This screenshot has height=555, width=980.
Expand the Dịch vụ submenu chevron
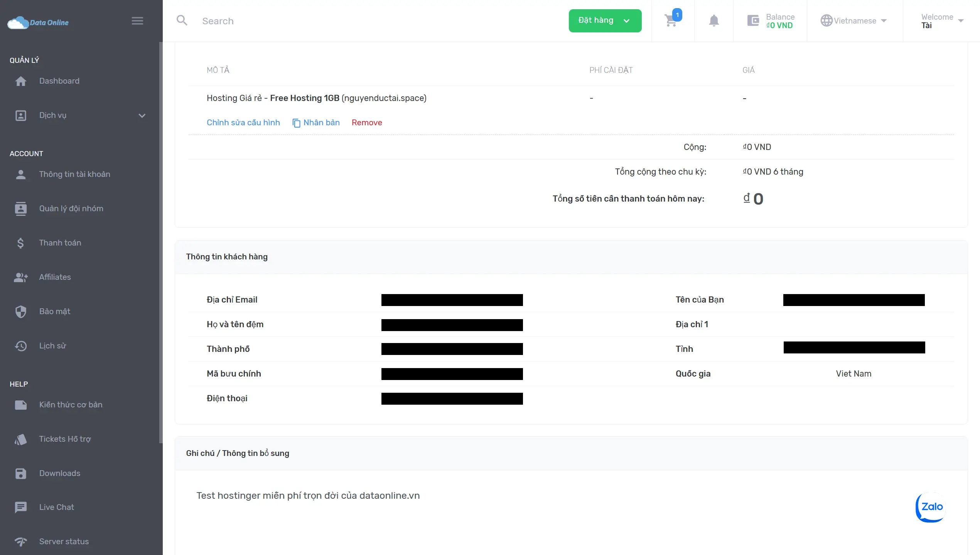coord(142,116)
